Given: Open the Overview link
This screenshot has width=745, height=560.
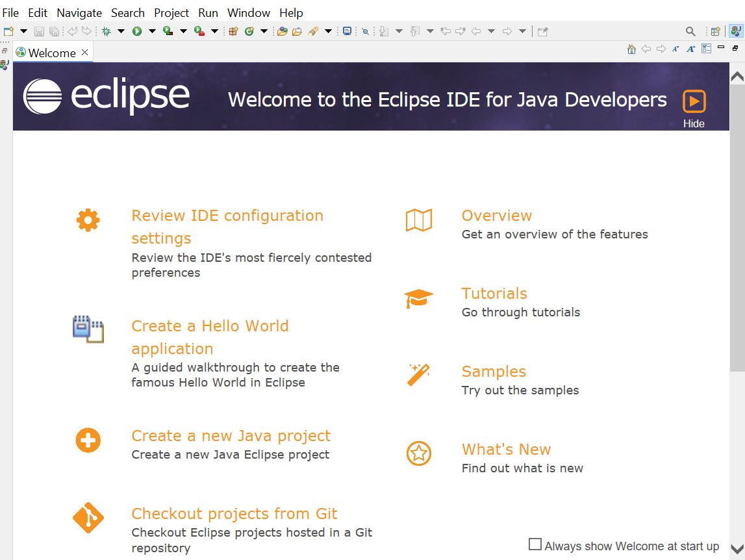Looking at the screenshot, I should 497,216.
